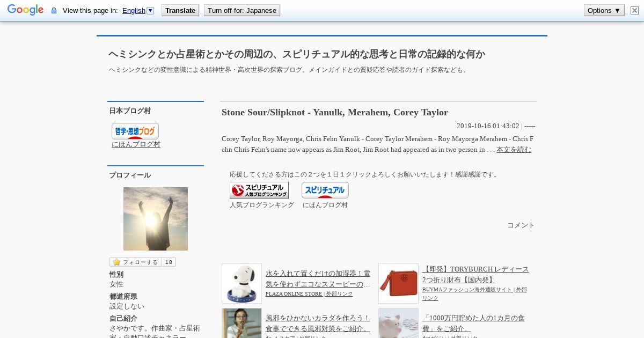Click the プロフィール sidebar heading
This screenshot has width=644, height=338.
point(130,175)
